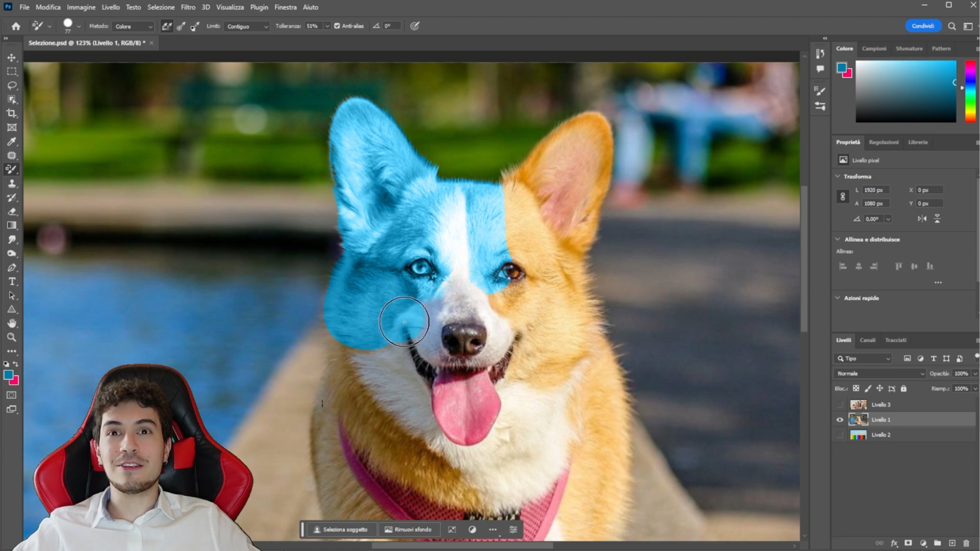
Task: Click the vertical hue spectrum slider
Action: 970,91
